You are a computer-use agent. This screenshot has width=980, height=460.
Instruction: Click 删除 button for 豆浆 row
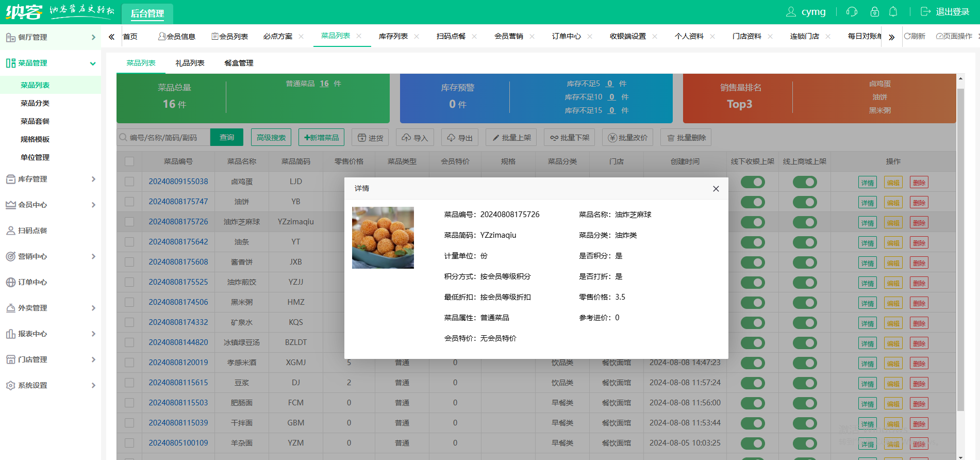point(919,384)
